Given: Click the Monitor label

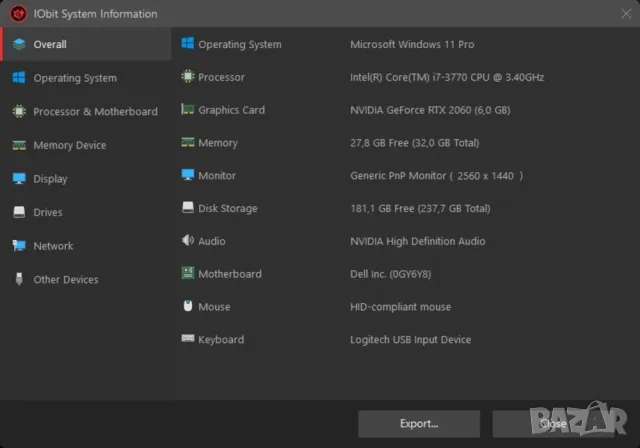Looking at the screenshot, I should pyautogui.click(x=217, y=175).
